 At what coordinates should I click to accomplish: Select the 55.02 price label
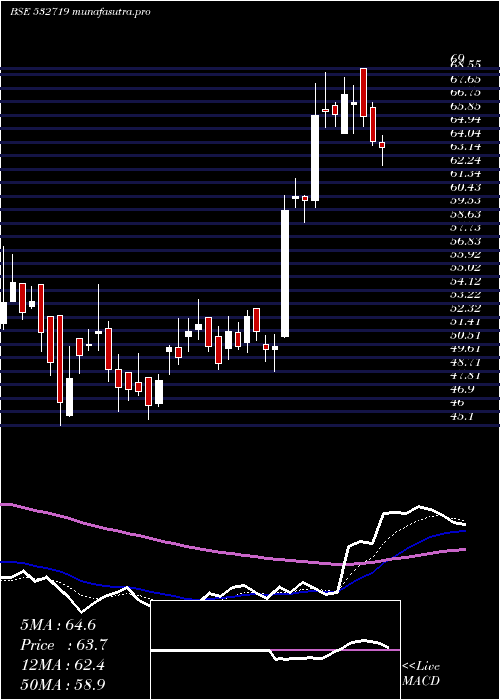[465, 267]
